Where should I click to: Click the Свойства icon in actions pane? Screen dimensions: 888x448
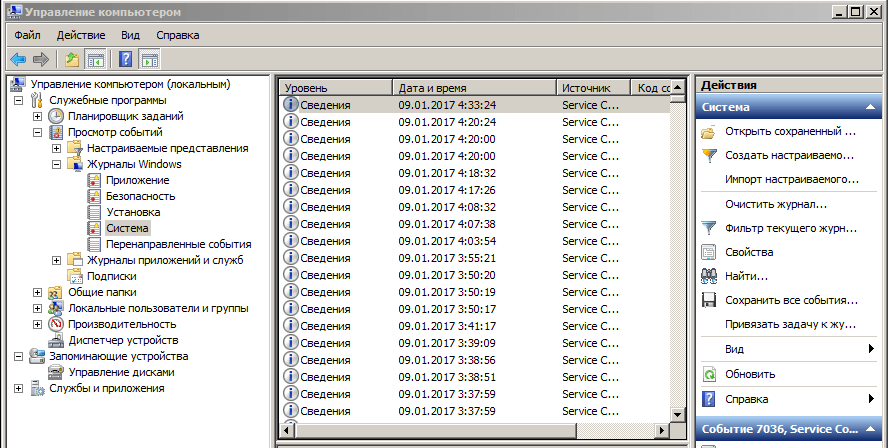pos(709,252)
